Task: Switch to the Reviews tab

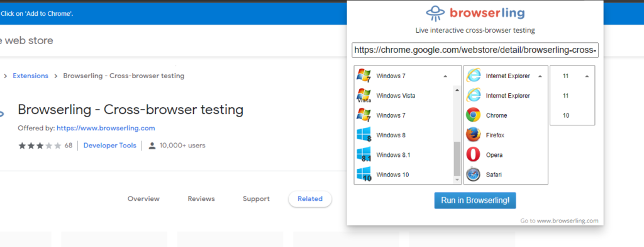Action: (x=201, y=199)
